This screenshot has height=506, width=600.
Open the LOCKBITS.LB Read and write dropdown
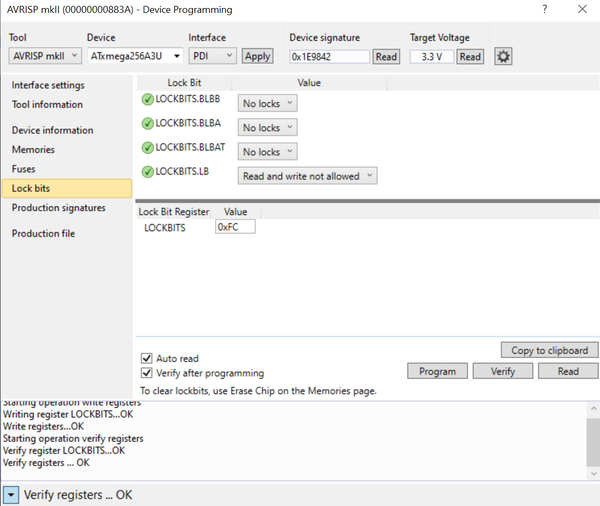coord(307,176)
